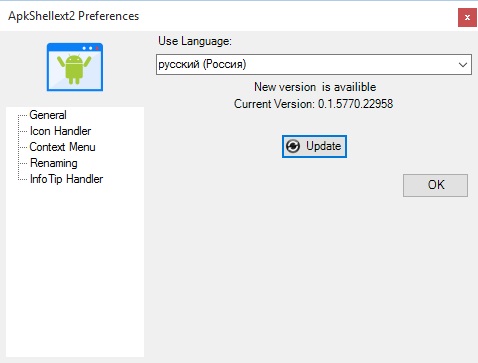Click empty white space in the tree panel
The image size is (478, 363).
[x=75, y=267]
